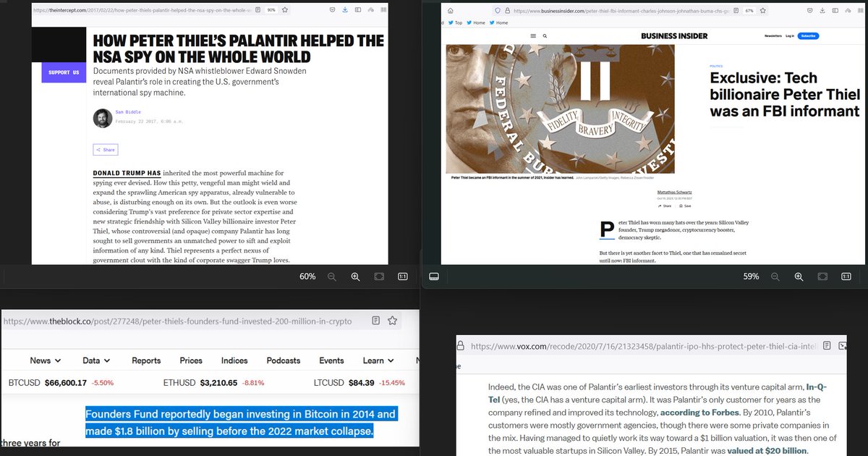Click the Subscribe button on Business Insider

[810, 35]
